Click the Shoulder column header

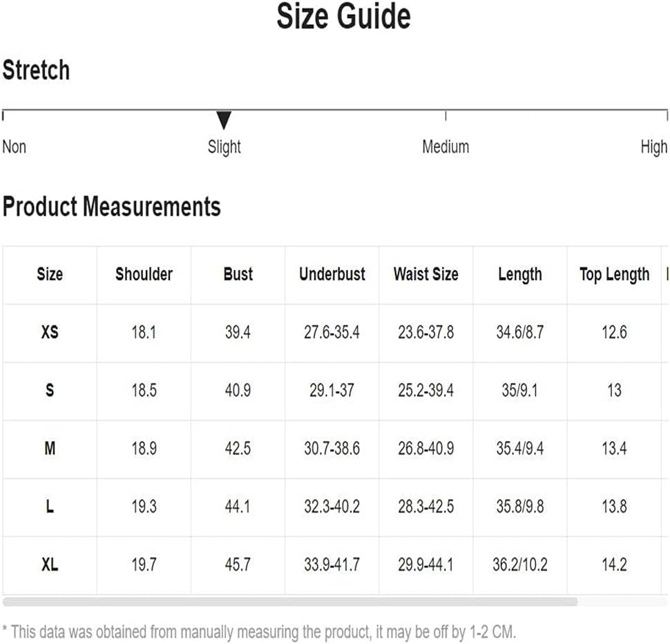click(144, 274)
